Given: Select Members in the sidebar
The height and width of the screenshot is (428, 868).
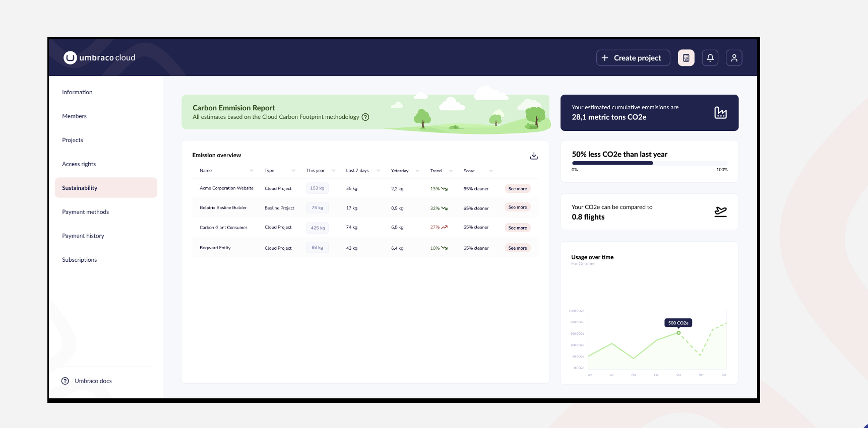Looking at the screenshot, I should [x=74, y=116].
